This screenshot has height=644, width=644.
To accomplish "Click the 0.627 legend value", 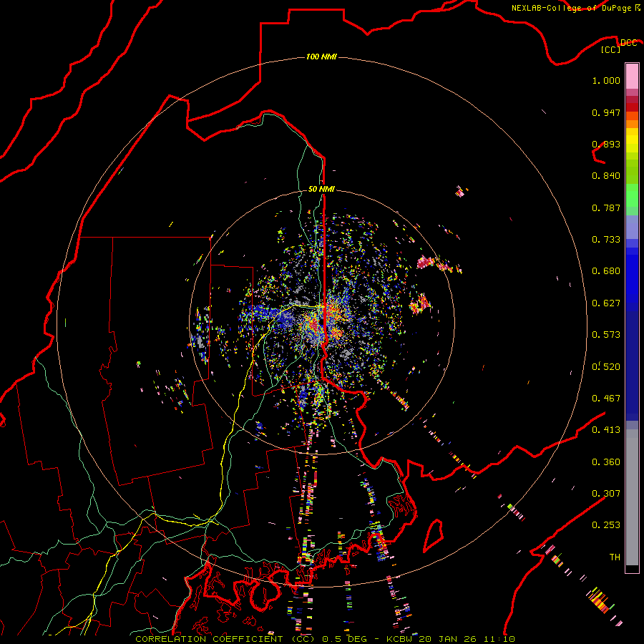I will click(606, 303).
